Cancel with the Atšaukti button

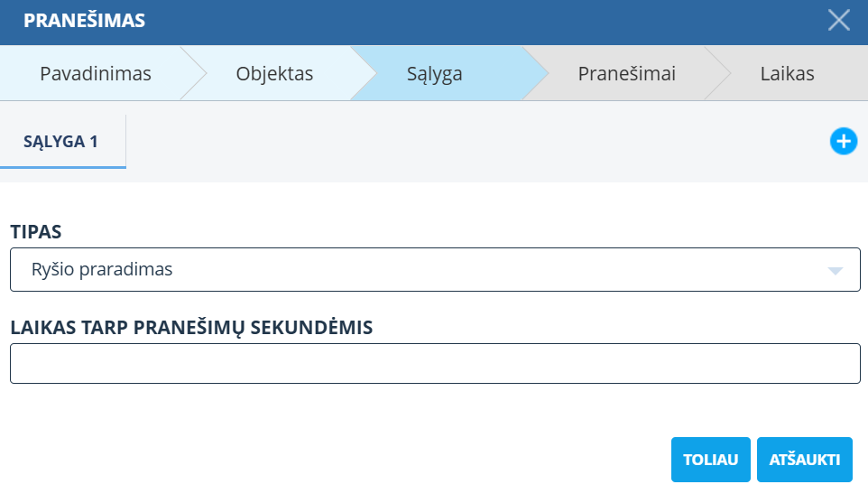[805, 460]
